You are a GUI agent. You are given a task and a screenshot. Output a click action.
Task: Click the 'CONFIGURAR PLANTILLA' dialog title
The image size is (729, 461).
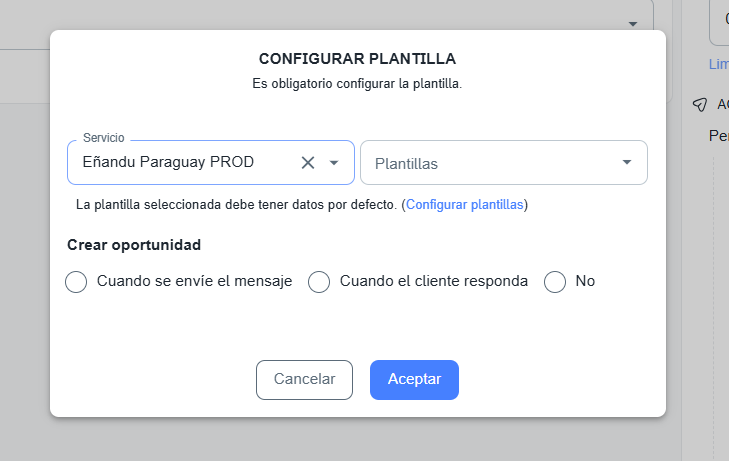coord(357,59)
